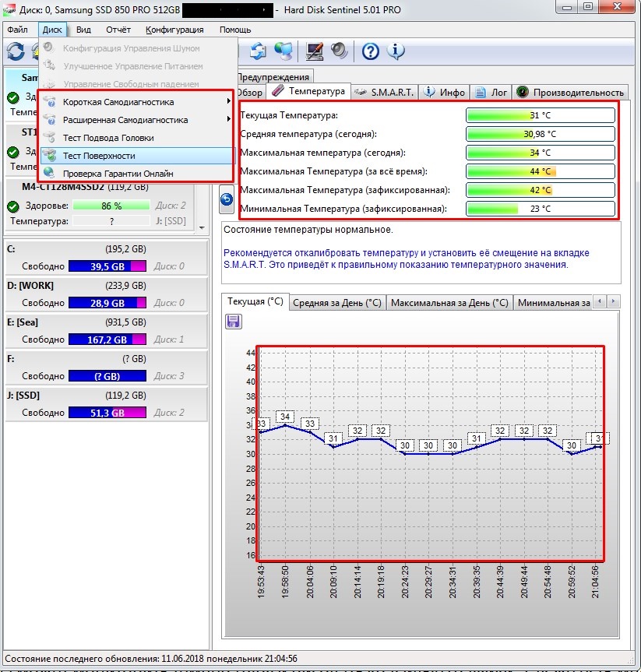
Task: Click the 23 °C minimum temperature bar
Action: (x=541, y=209)
